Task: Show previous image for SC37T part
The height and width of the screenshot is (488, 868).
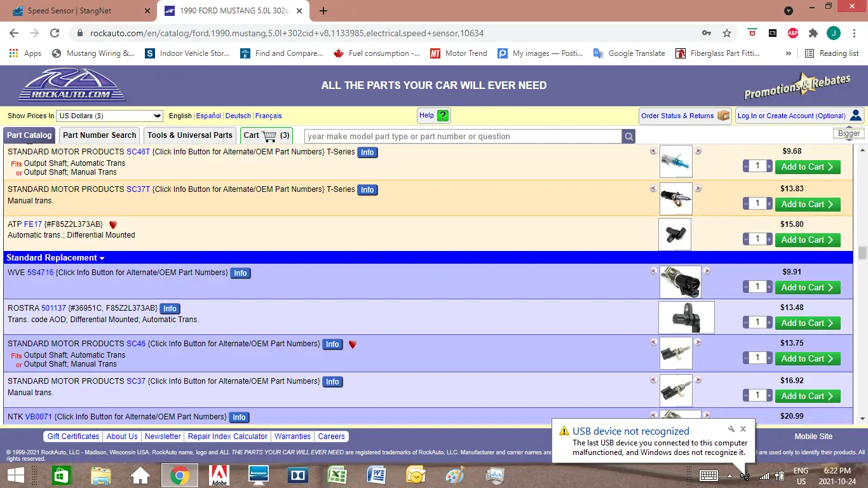Action: (653, 189)
